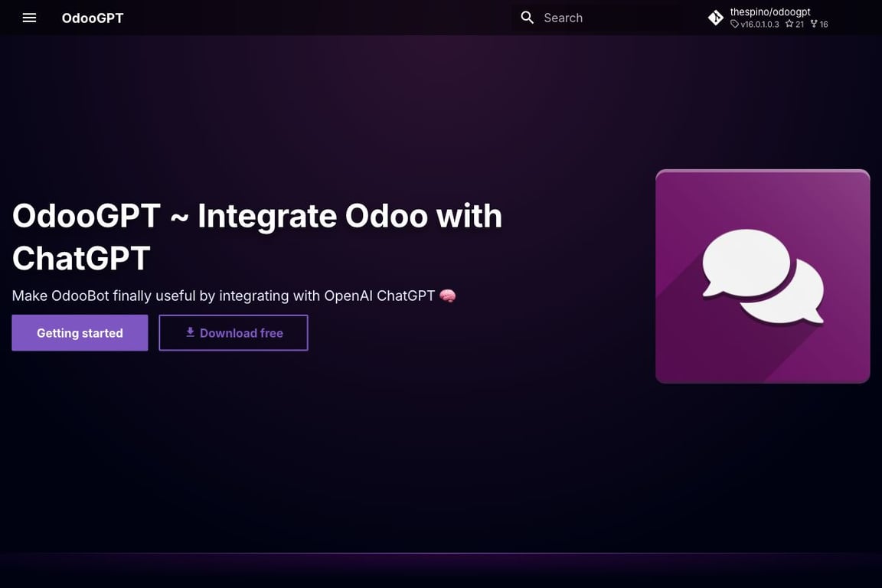This screenshot has width=882, height=588.
Task: Click the v16.0.1.0.3 version tag
Action: [x=755, y=24]
